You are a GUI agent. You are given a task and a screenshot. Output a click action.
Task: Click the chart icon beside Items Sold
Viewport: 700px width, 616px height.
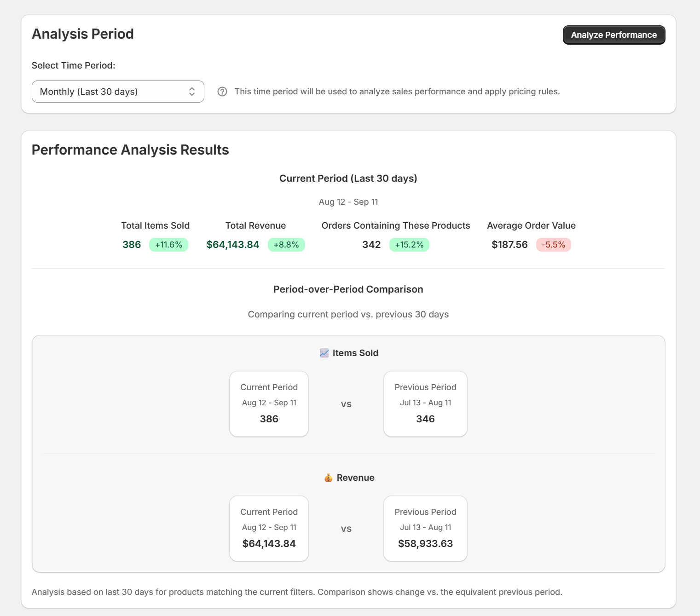[324, 353]
